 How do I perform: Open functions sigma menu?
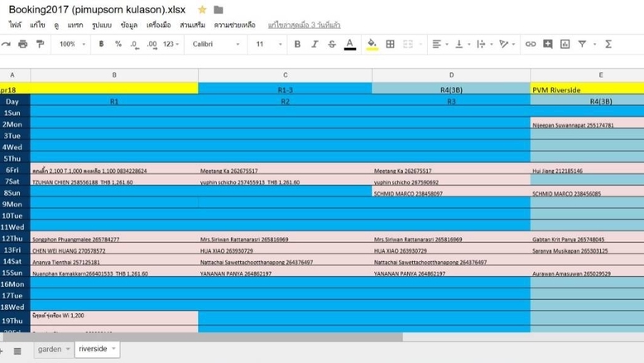click(x=608, y=44)
